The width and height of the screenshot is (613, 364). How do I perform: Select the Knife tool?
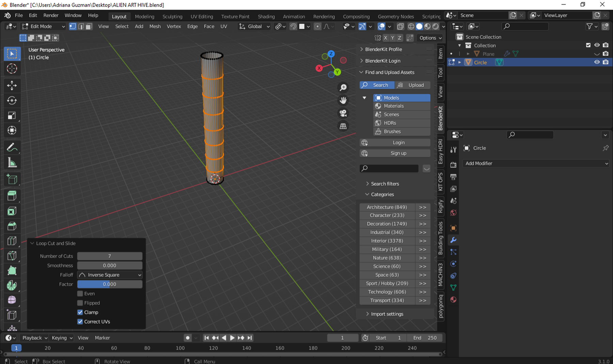pyautogui.click(x=12, y=256)
